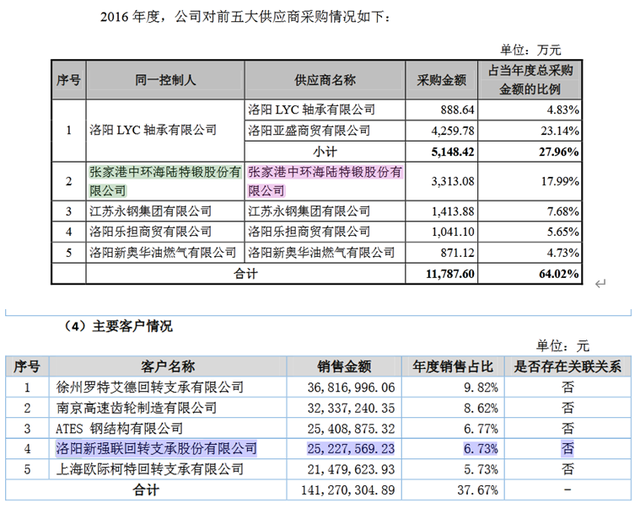
Task: Click the '单位：元' label above customer table
Action: 563,346
